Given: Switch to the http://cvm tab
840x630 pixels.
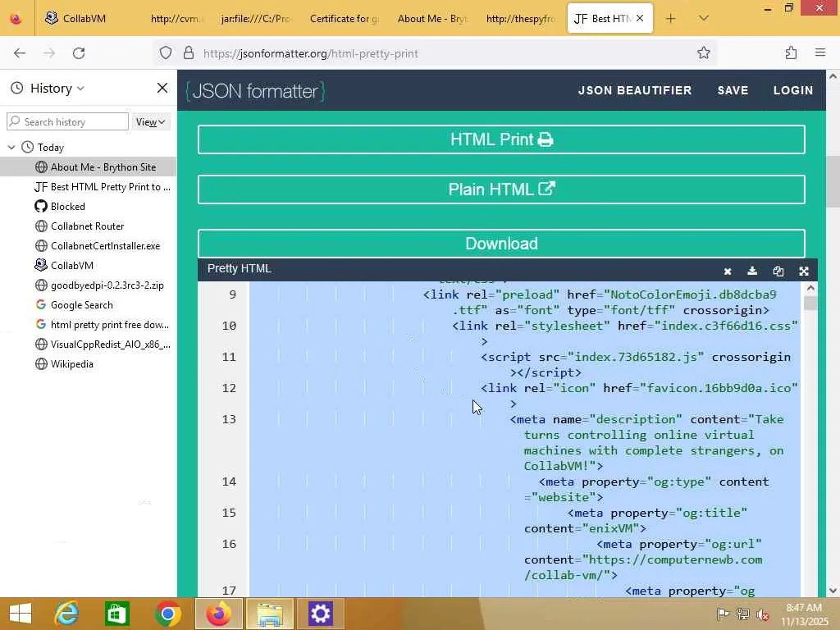Looking at the screenshot, I should 176,19.
